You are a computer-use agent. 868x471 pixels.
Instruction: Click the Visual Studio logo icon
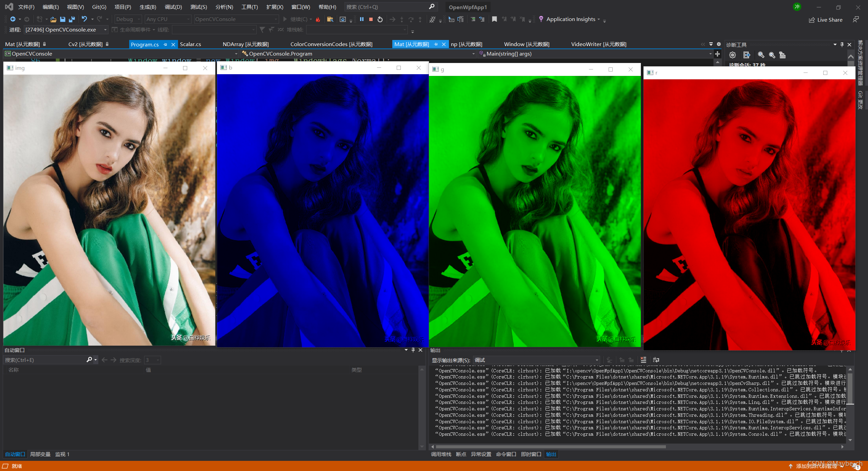pos(9,7)
